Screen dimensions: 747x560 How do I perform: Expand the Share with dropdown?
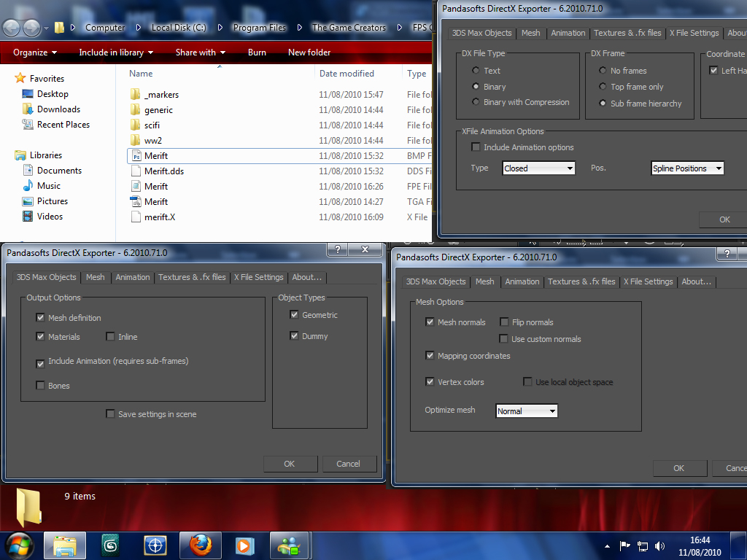tap(200, 52)
